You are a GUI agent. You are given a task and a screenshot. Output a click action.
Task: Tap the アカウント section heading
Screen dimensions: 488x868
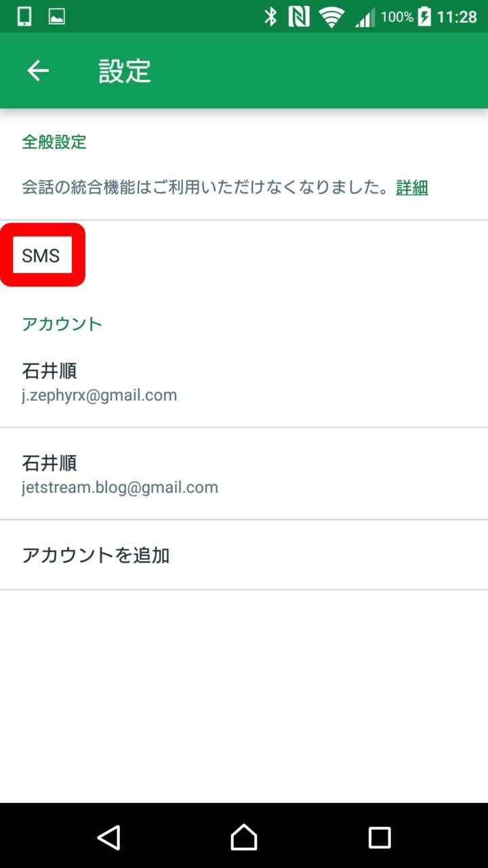(62, 324)
